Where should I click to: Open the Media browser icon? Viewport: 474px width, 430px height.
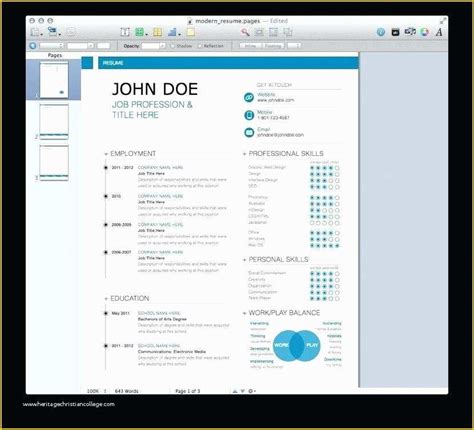point(410,32)
